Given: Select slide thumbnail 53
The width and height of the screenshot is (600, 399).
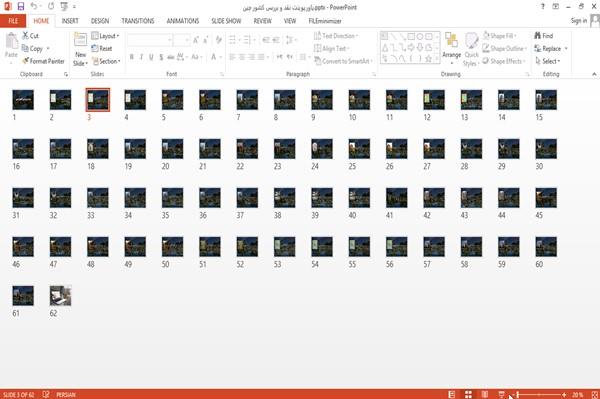Looking at the screenshot, I should coord(284,247).
